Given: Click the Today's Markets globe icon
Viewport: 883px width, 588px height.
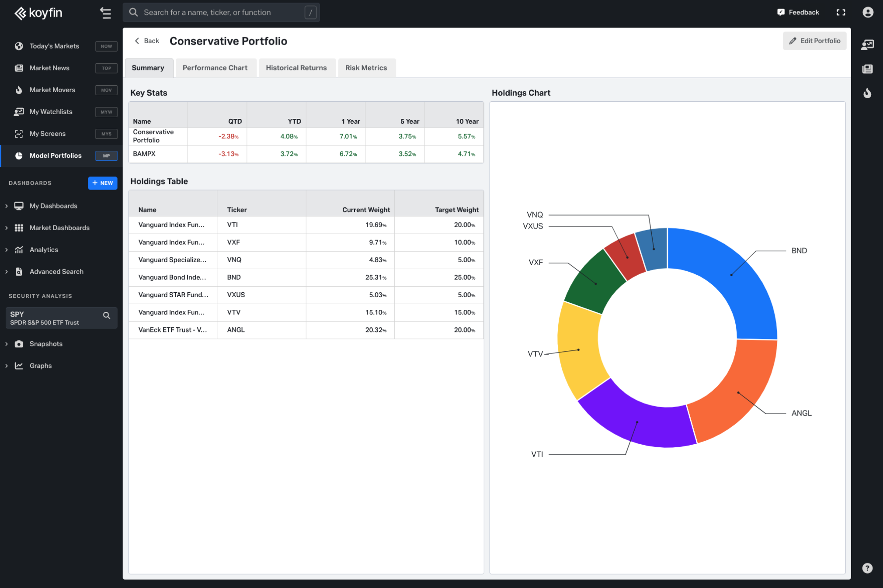Looking at the screenshot, I should tap(19, 46).
